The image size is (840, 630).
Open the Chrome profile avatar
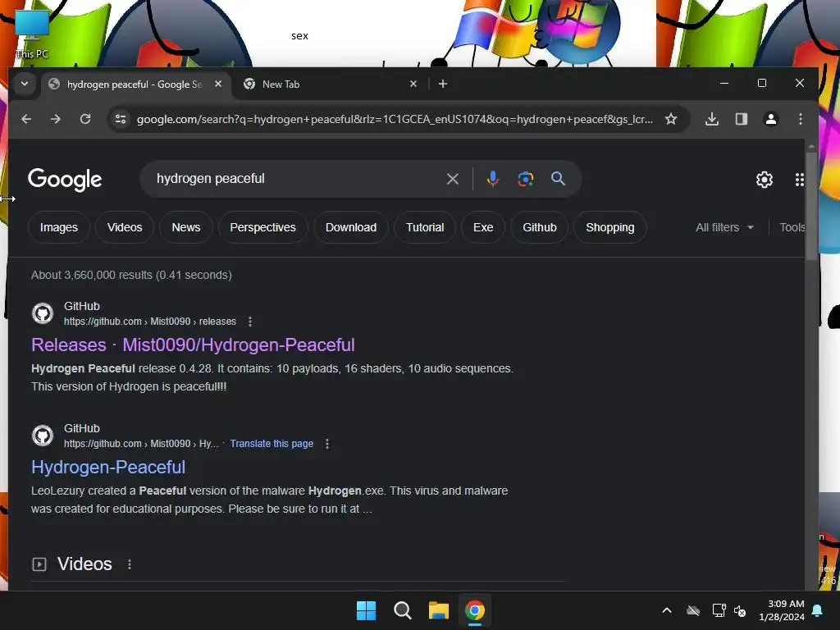click(771, 119)
